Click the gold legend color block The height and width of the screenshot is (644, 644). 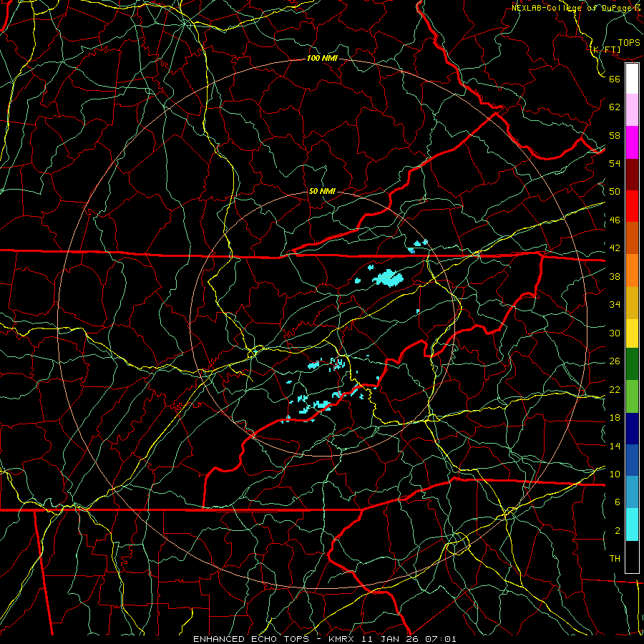point(632,303)
